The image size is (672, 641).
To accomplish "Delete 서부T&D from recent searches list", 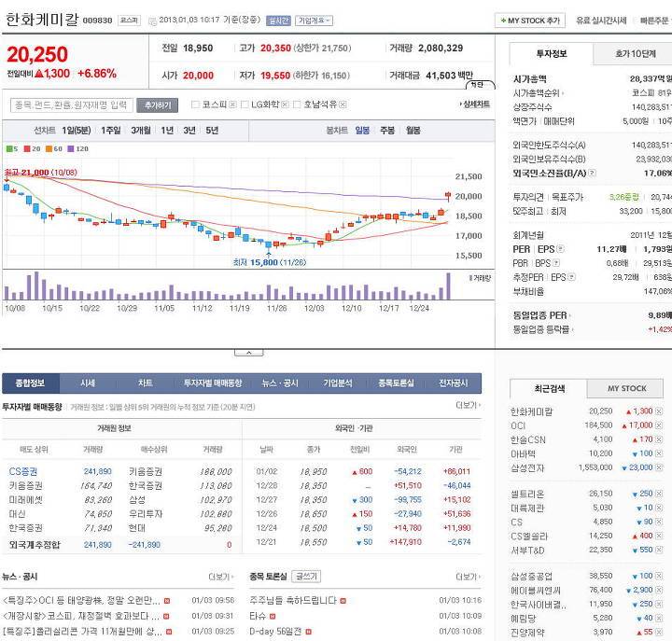I will tap(659, 550).
